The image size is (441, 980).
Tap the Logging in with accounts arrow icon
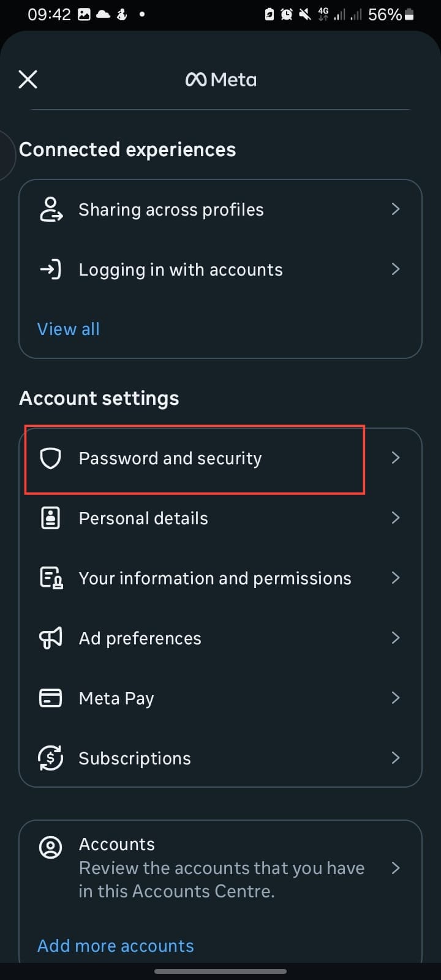point(50,269)
